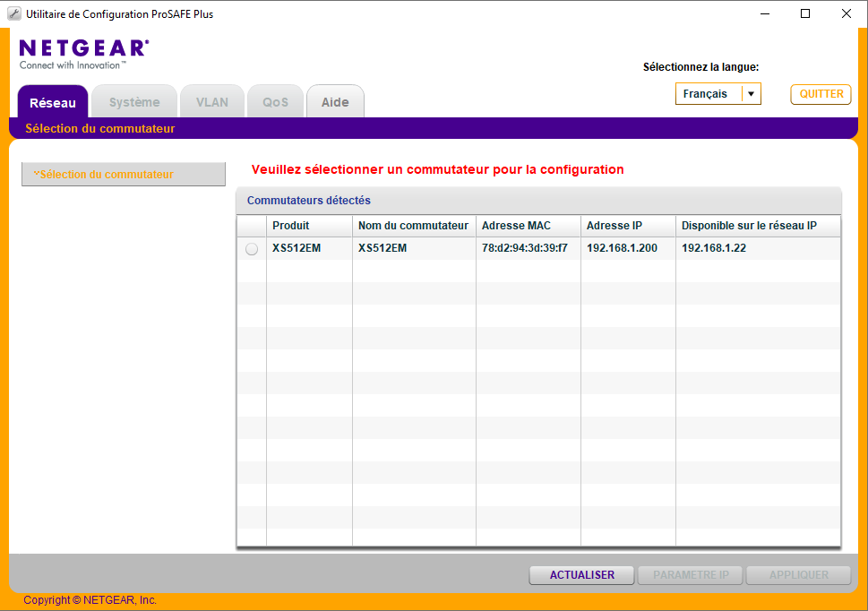Click the wrench app icon in title bar
868x611 pixels.
coord(13,13)
